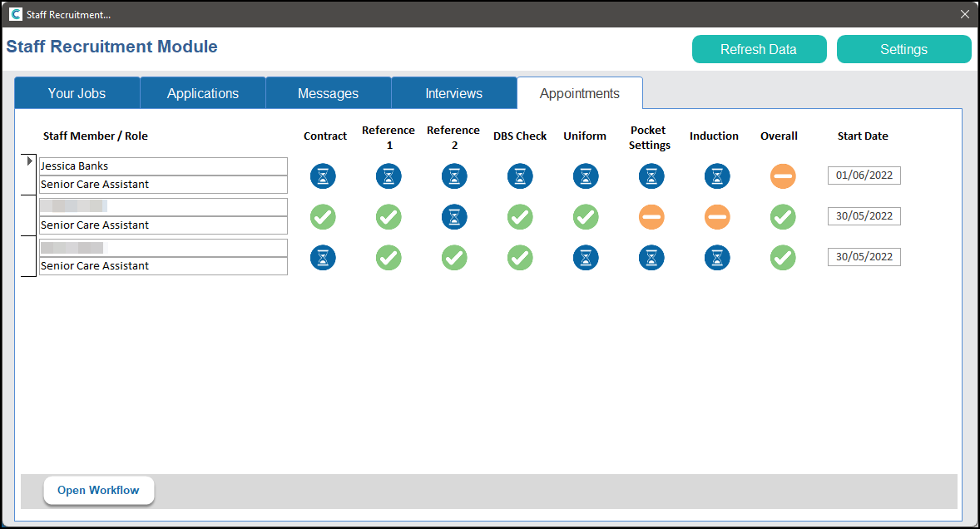980x529 pixels.
Task: Click third row's green Reference 1 checkmark
Action: 389,257
